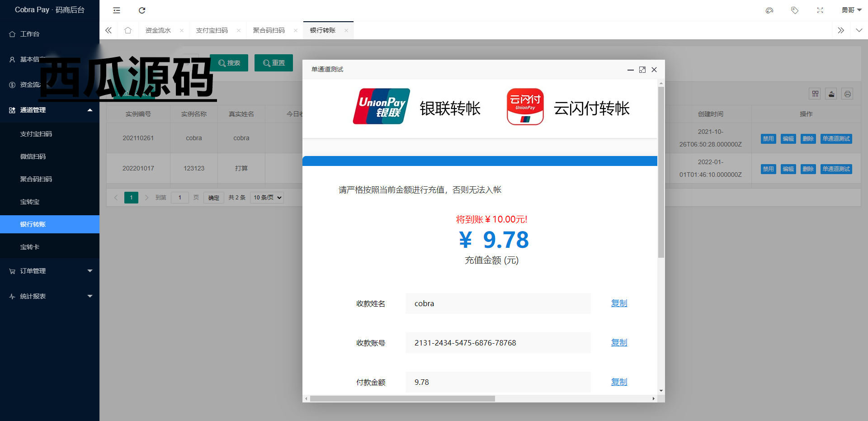Click the 云闪付 logo
Image resolution: width=868 pixels, height=421 pixels.
coord(525,107)
